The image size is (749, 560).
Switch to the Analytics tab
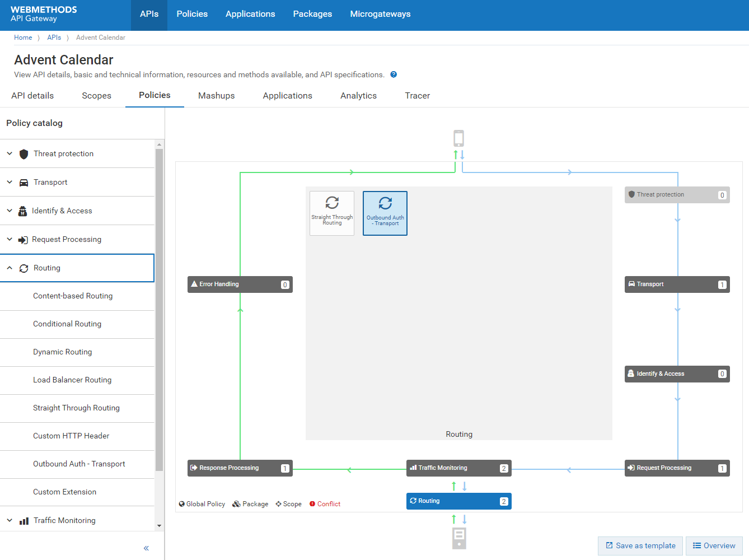click(x=358, y=96)
